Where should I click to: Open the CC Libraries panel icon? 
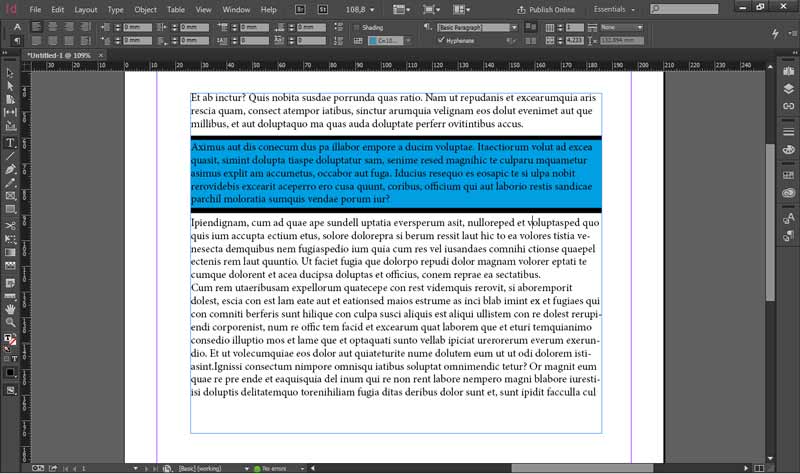(788, 193)
